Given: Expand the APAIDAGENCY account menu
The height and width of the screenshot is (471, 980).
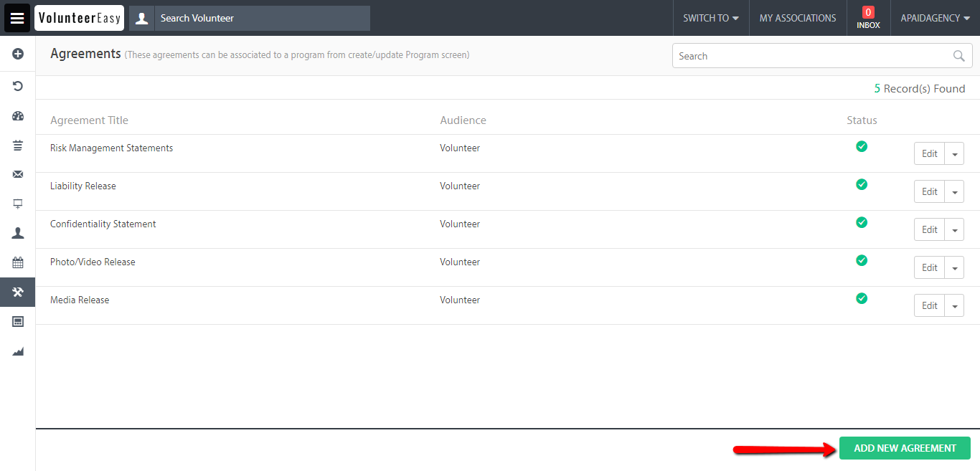Looking at the screenshot, I should [x=936, y=18].
